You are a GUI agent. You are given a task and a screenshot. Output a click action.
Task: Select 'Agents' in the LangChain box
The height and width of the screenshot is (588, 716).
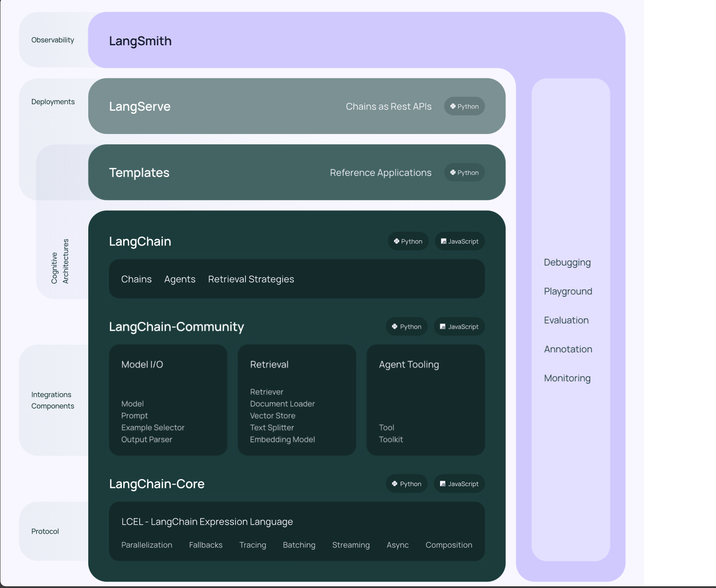pyautogui.click(x=180, y=279)
